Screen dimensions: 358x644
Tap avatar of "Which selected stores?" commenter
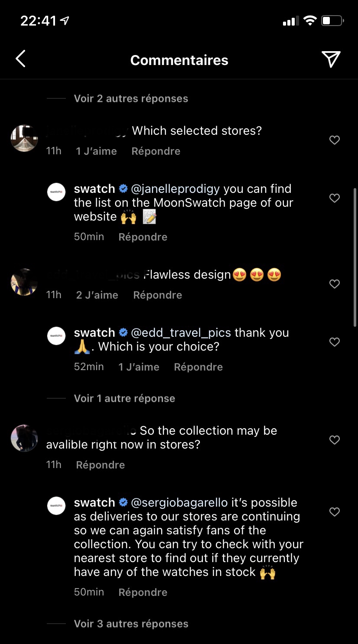[x=24, y=138]
